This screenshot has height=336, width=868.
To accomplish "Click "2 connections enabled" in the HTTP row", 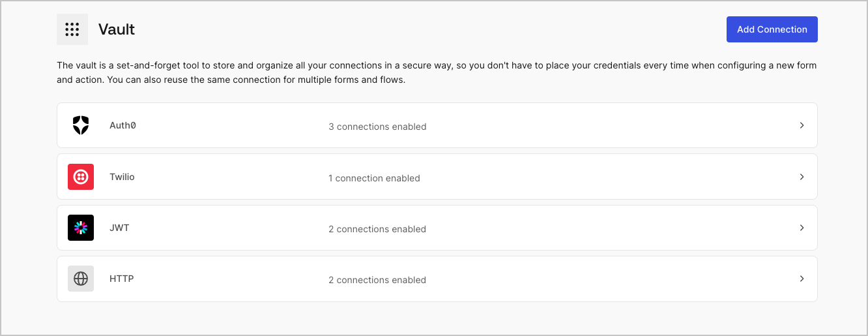I will click(377, 280).
